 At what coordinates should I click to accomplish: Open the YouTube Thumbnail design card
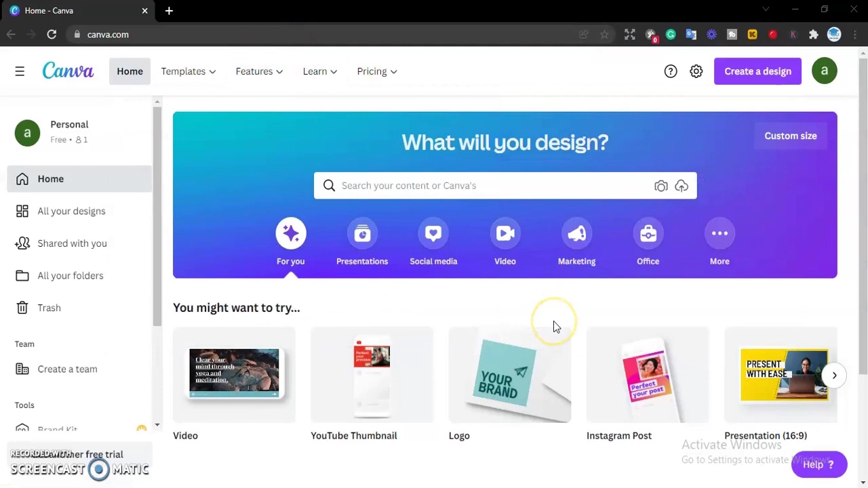point(372,375)
